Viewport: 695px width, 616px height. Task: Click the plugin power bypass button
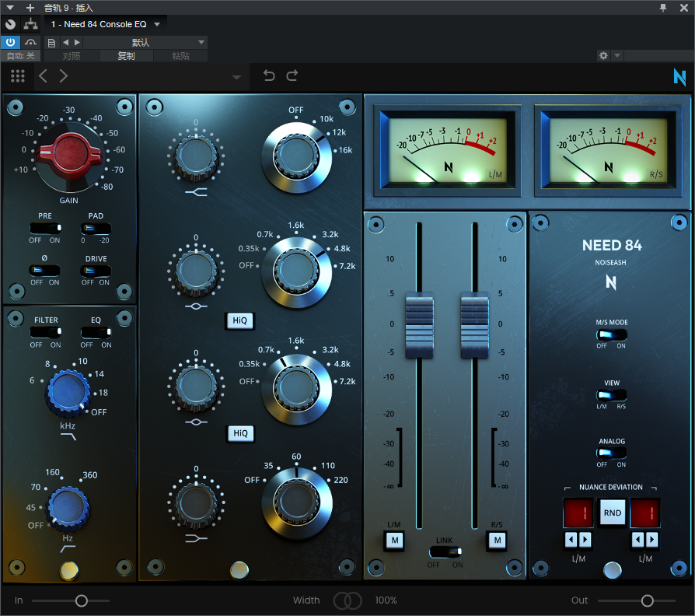[10, 43]
